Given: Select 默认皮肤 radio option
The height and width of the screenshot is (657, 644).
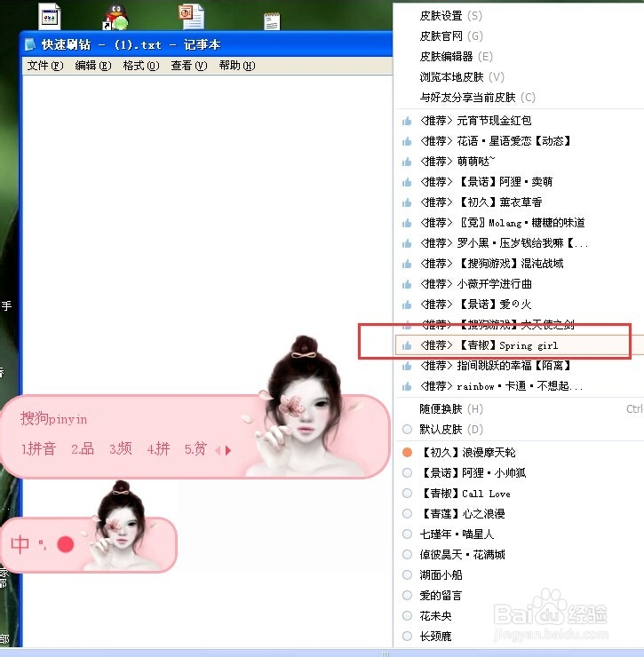Looking at the screenshot, I should pyautogui.click(x=407, y=430).
